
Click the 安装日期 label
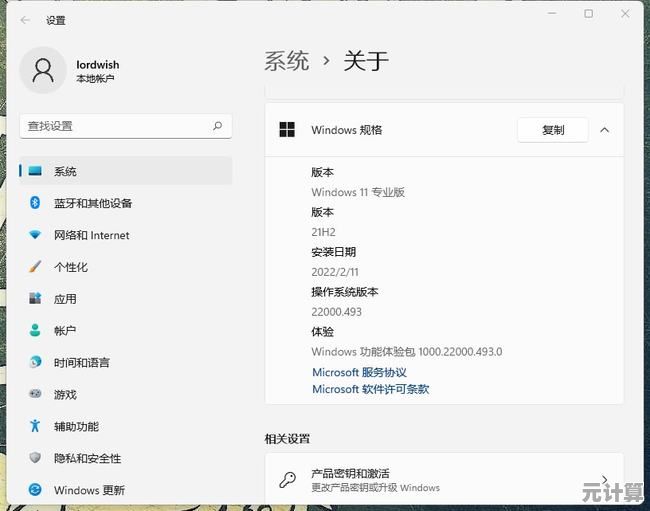click(334, 252)
